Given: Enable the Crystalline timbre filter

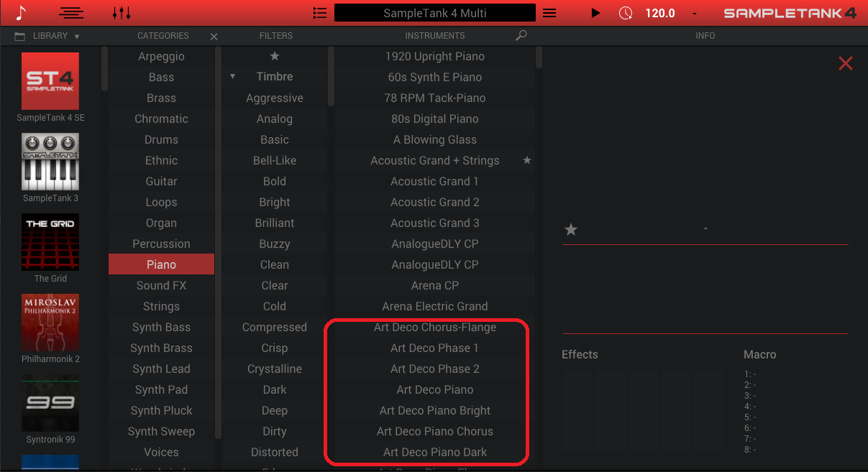Looking at the screenshot, I should [275, 369].
